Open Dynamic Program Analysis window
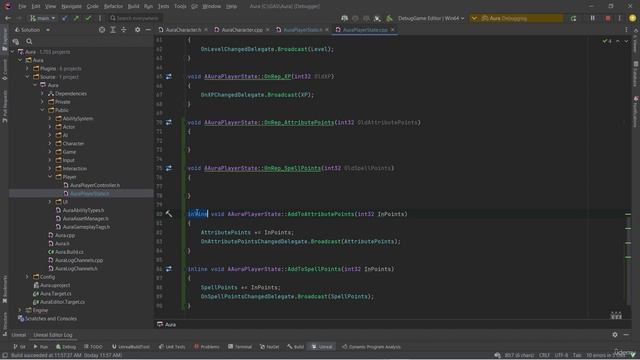The width and height of the screenshot is (640, 360). pos(371,347)
